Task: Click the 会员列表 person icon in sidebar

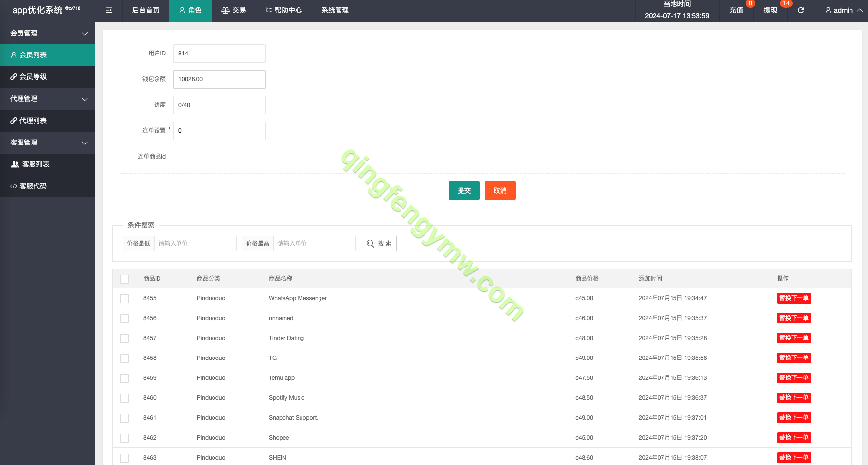Action: point(14,55)
